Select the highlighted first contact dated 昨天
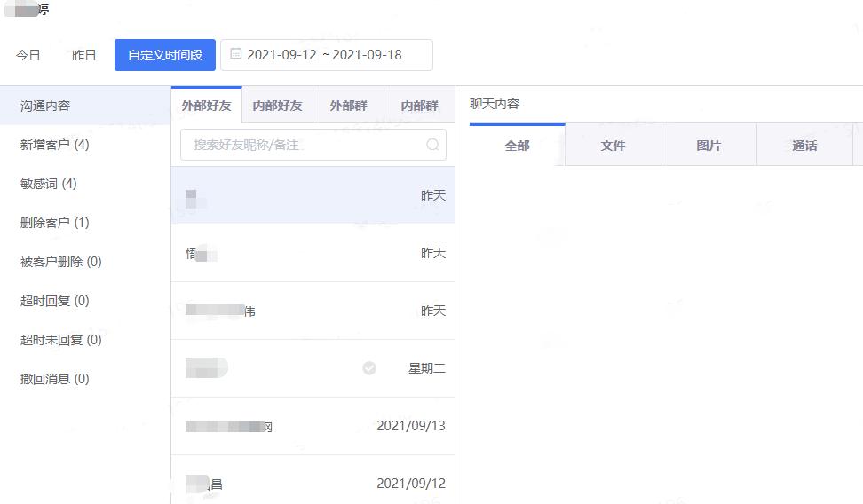Image resolution: width=863 pixels, height=504 pixels. 313,195
